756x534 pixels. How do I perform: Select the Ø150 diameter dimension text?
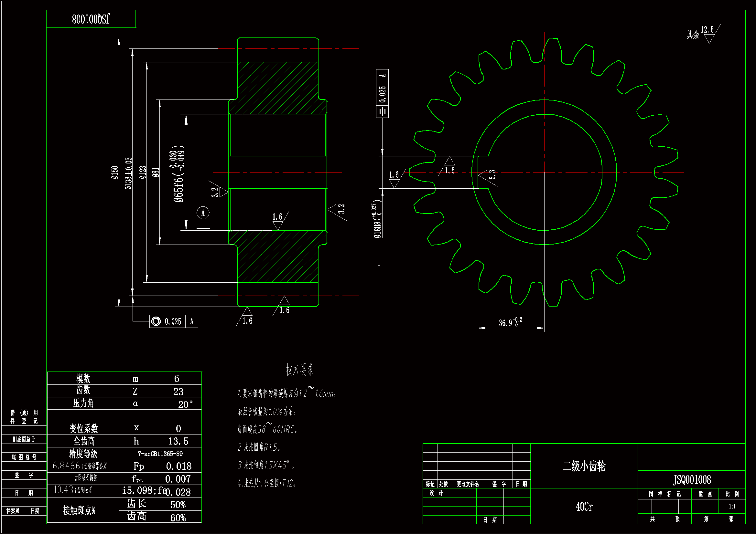pos(114,173)
